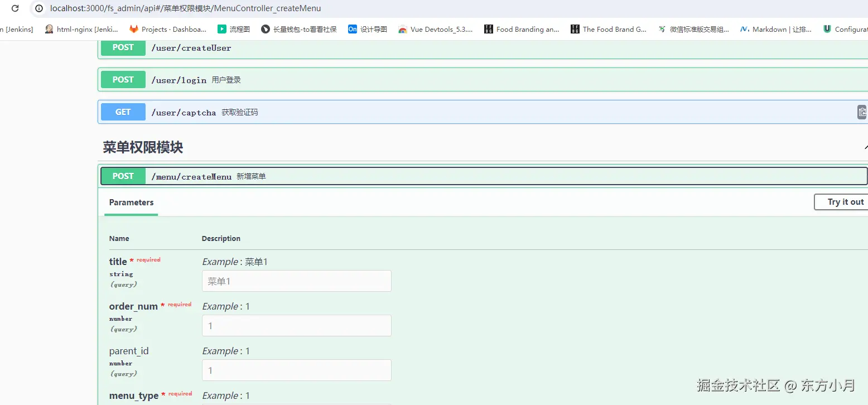
Task: Open the 设计导图 bookmark
Action: [368, 29]
